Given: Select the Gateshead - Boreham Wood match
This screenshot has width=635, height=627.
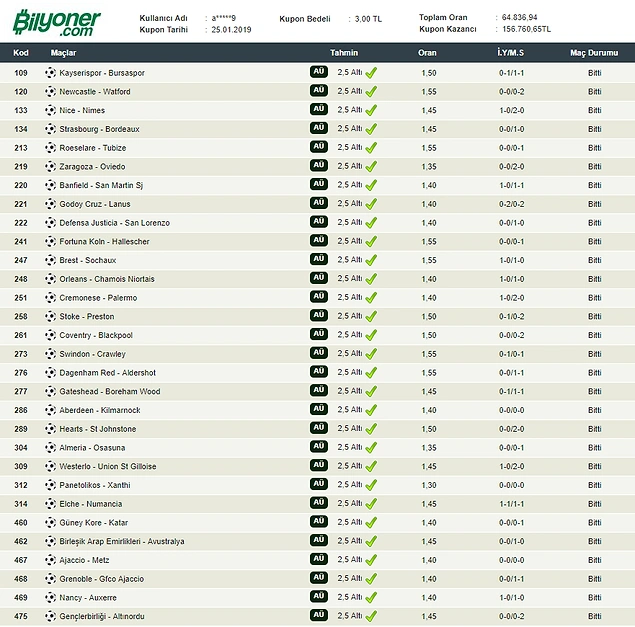Looking at the screenshot, I should point(110,391).
